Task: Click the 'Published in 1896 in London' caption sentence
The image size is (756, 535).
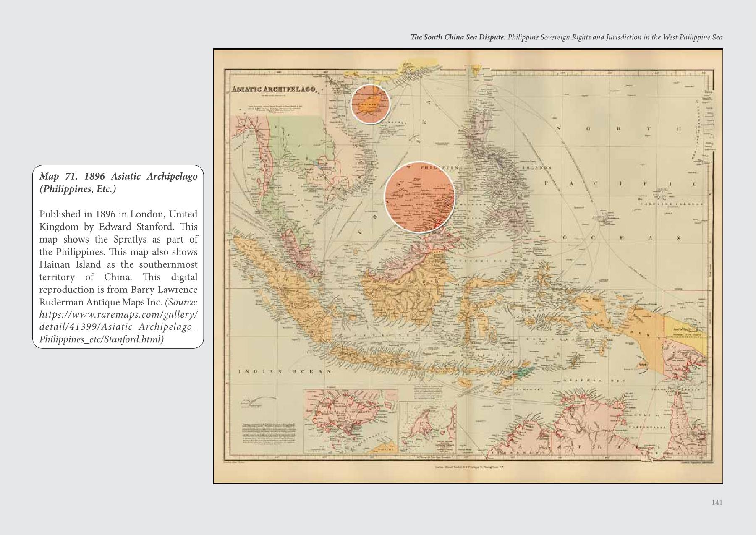Action: coord(118,220)
